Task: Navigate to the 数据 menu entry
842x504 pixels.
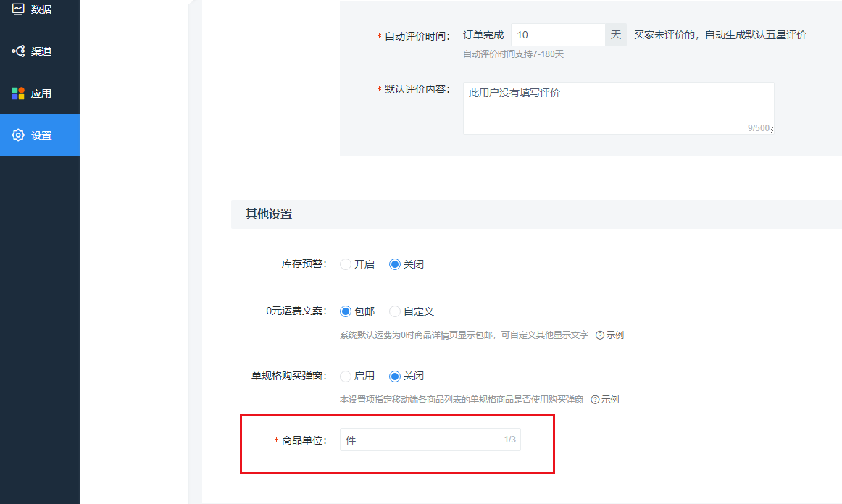Action: [40, 9]
